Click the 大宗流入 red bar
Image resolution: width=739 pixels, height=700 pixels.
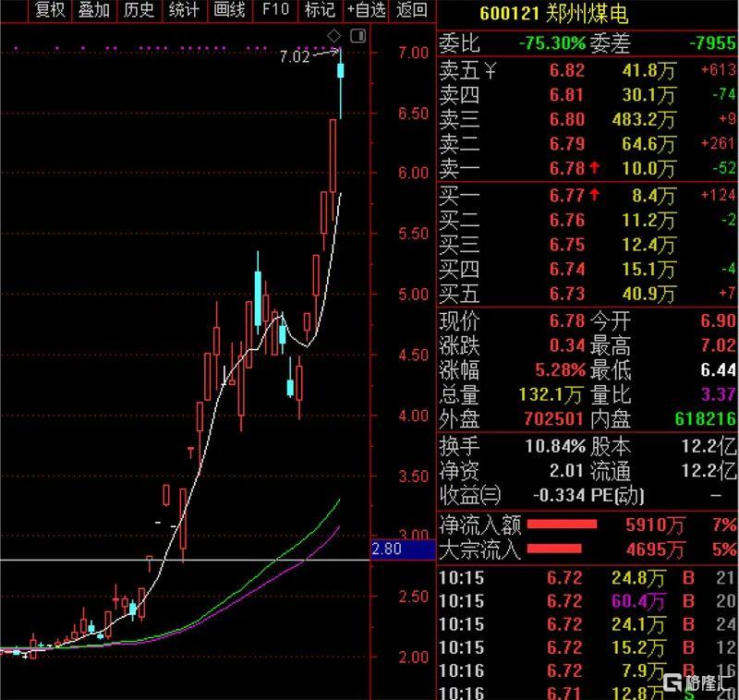pos(554,549)
